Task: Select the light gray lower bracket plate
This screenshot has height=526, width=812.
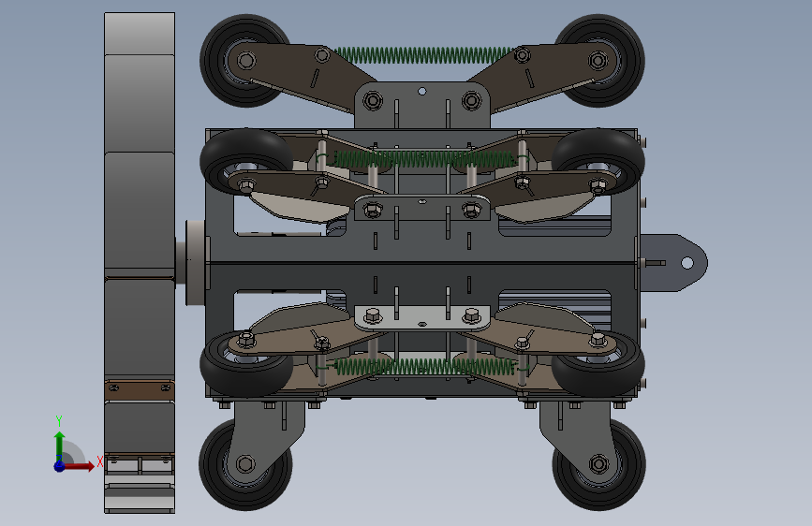Action: click(x=422, y=317)
